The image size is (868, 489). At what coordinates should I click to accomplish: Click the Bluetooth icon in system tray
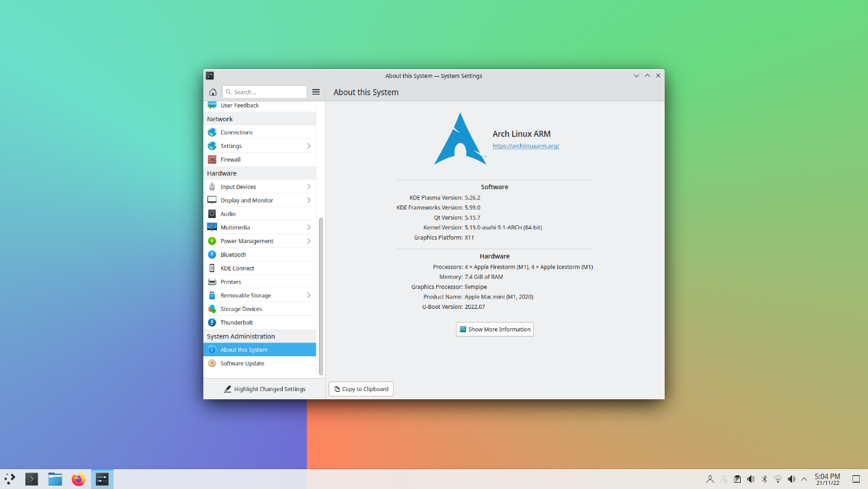[x=764, y=479]
